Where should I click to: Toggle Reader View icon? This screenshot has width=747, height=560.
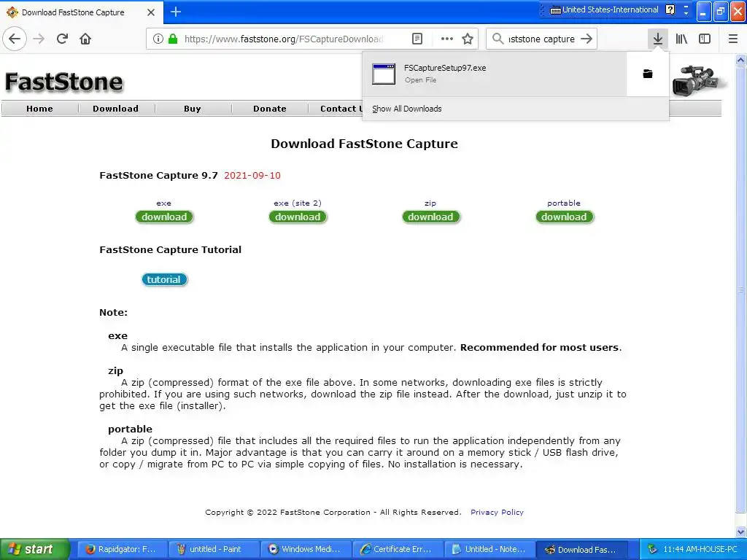417,39
